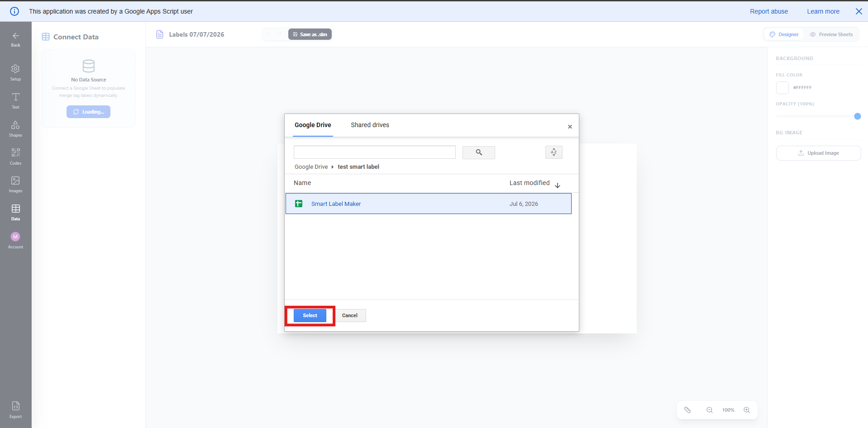Open the Codes QR panel
Viewport: 868px width, 428px height.
pyautogui.click(x=15, y=157)
